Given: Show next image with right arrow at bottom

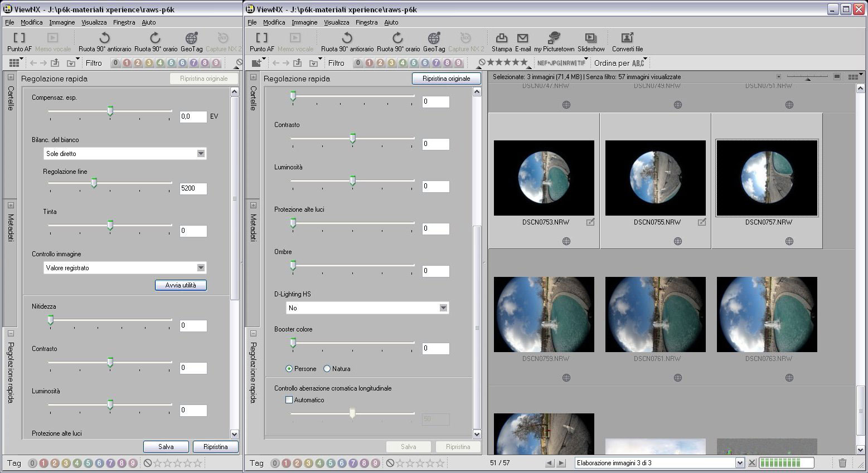Looking at the screenshot, I should 562,463.
